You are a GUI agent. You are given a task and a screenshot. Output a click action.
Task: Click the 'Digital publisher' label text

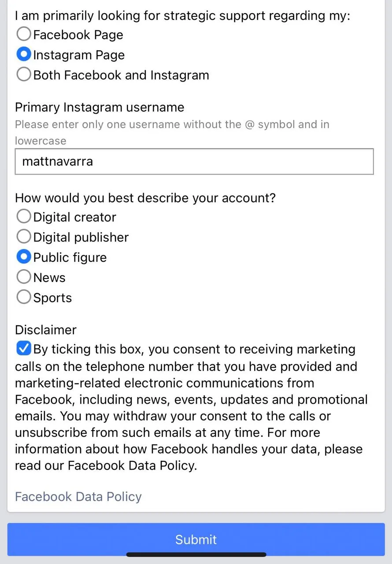[81, 237]
